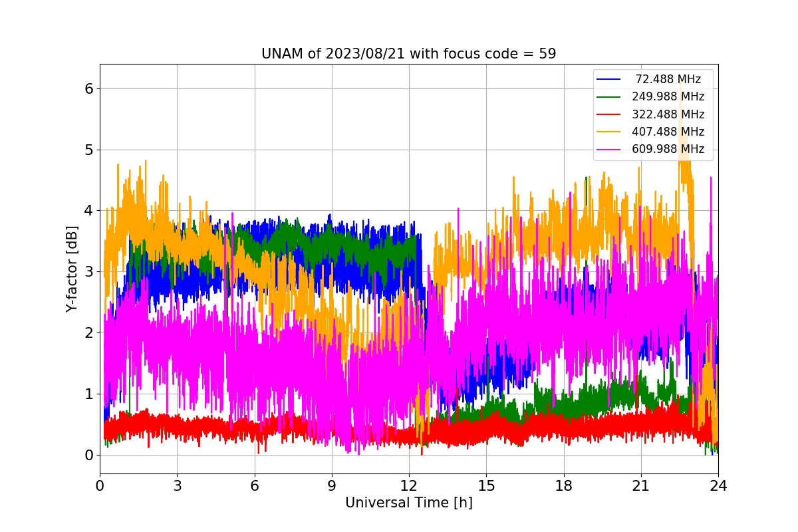Click the magenta legend line for 609.988 MHz
Viewport: 798px width, 532px height.
point(608,149)
